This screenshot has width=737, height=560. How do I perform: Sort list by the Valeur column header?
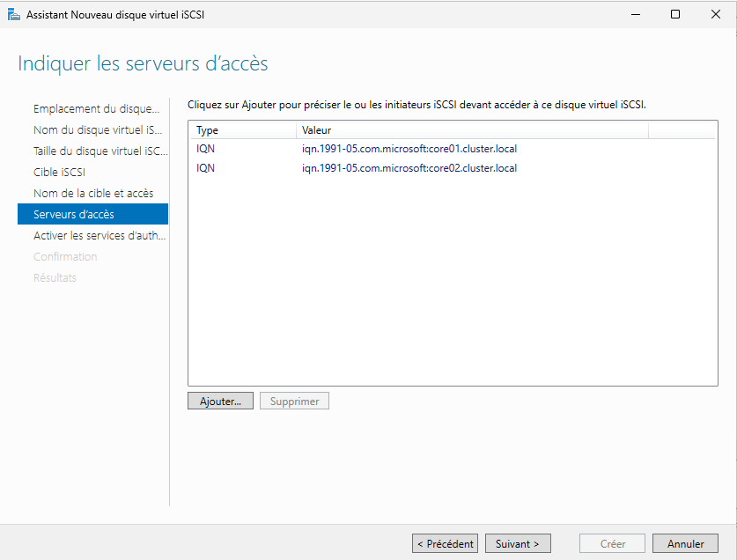click(470, 130)
